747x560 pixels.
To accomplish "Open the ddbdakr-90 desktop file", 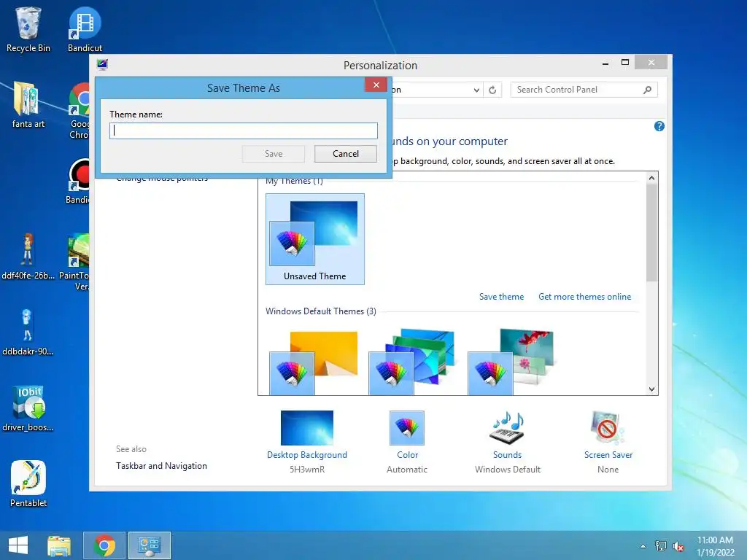I will pyautogui.click(x=28, y=332).
